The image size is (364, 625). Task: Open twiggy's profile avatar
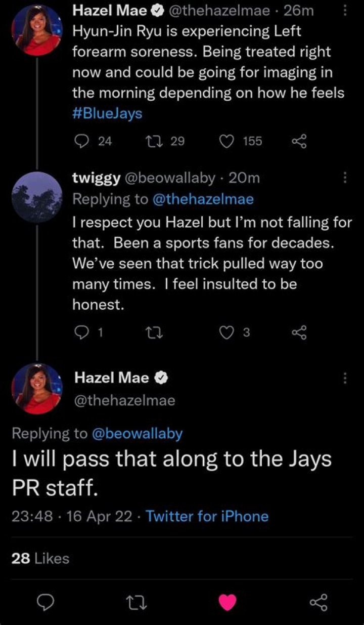pos(37,197)
